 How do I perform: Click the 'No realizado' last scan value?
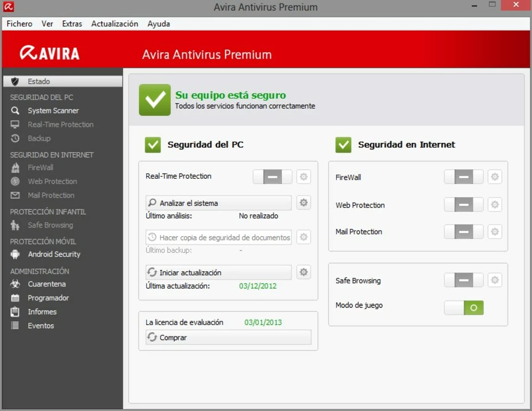pos(258,216)
